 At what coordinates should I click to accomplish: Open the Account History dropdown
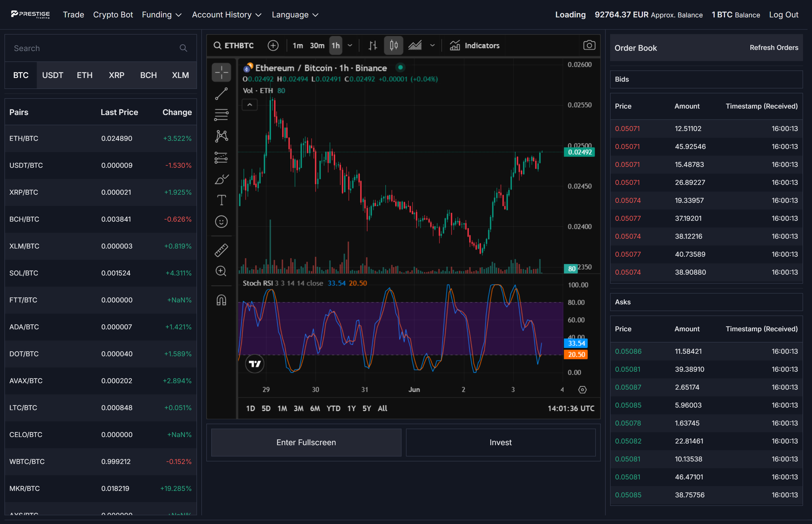(x=227, y=15)
